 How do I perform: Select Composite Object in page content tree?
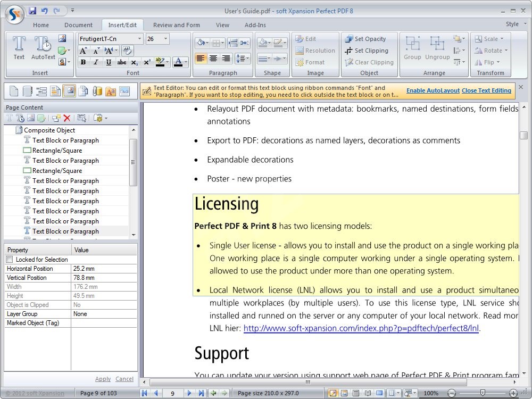click(x=49, y=130)
